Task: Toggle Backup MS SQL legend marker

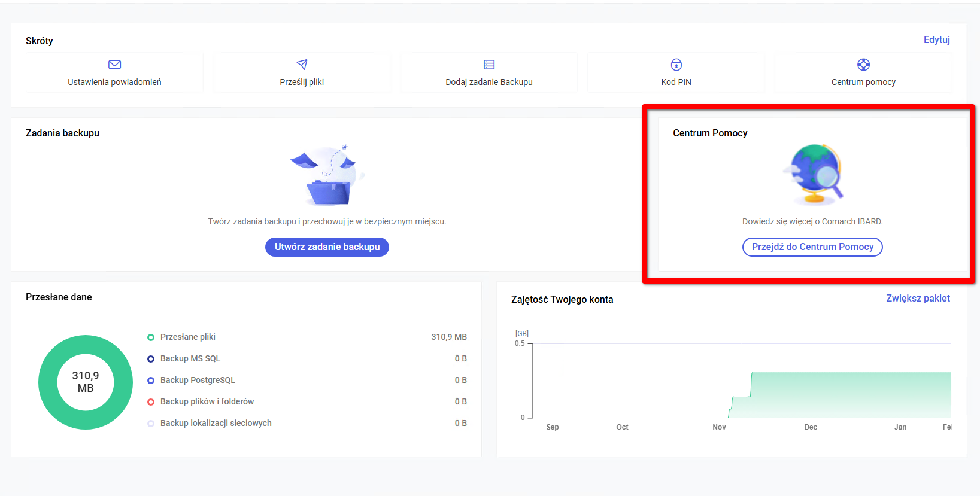Action: 151,359
